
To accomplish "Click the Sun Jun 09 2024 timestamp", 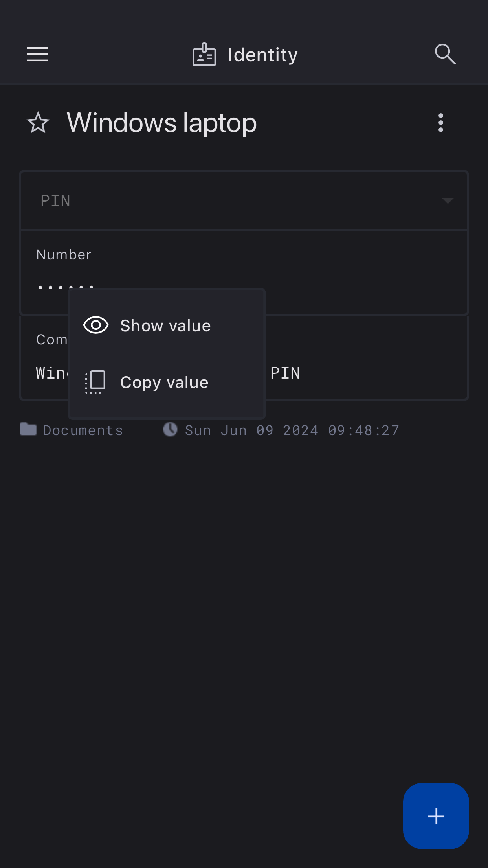I will pos(292,430).
